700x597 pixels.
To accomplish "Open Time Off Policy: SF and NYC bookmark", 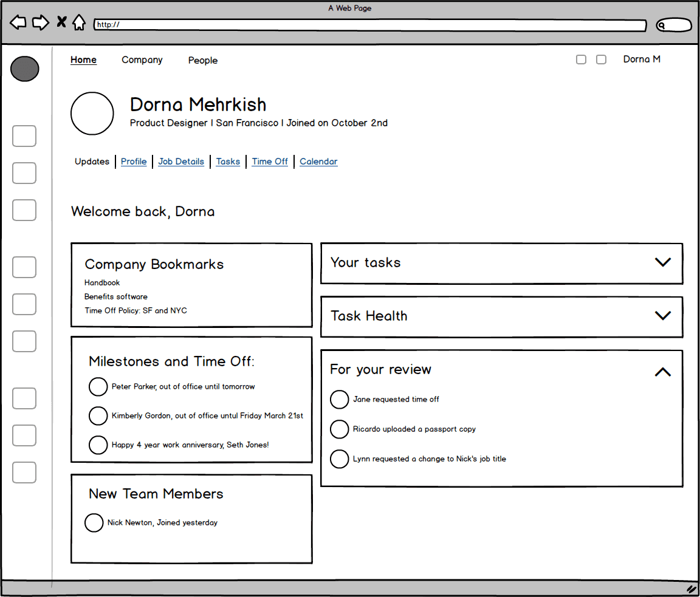I will (136, 310).
